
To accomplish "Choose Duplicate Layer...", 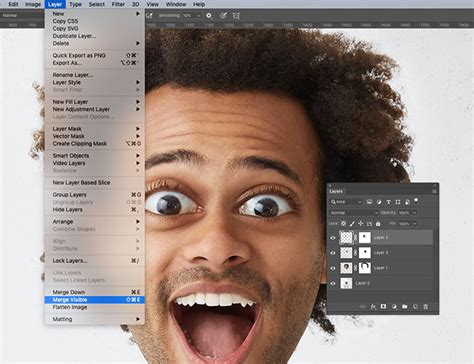I will point(95,36).
